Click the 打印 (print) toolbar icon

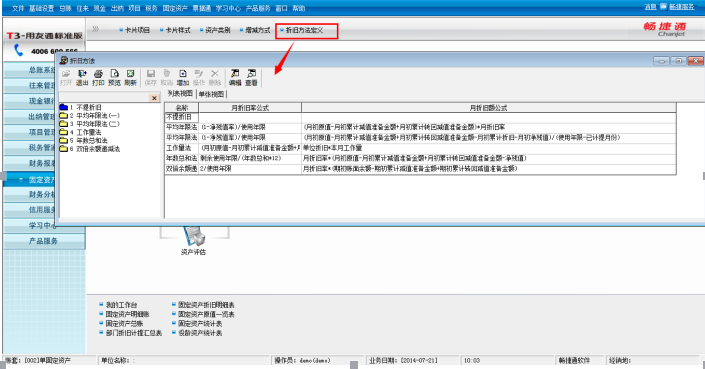[x=98, y=77]
